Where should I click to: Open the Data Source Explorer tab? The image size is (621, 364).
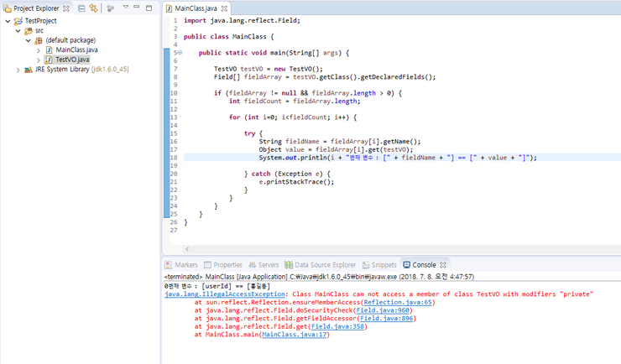(324, 264)
